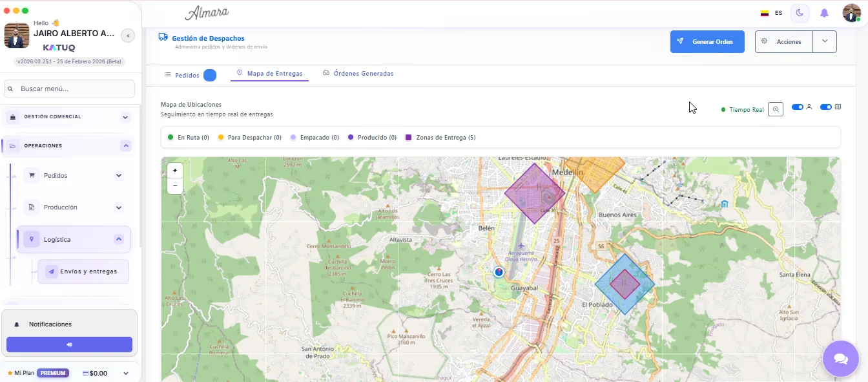Select the Mapa de Entregas tab

point(269,74)
